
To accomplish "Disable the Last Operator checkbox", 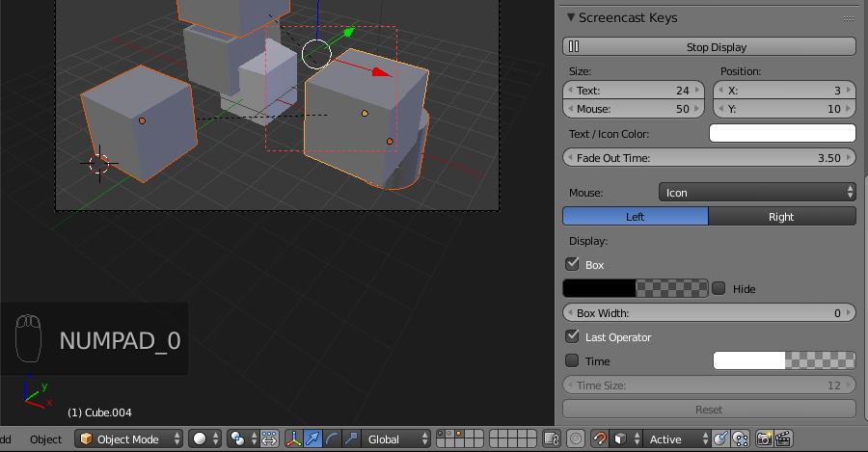I will coord(572,337).
